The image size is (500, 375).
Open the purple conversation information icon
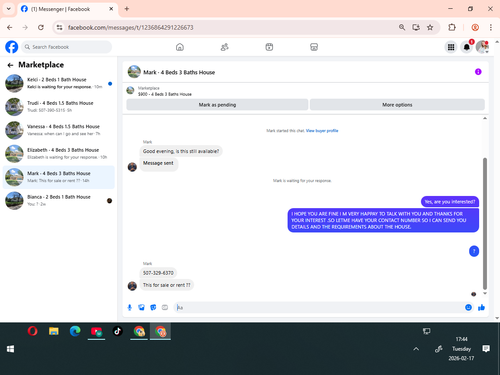(478, 72)
